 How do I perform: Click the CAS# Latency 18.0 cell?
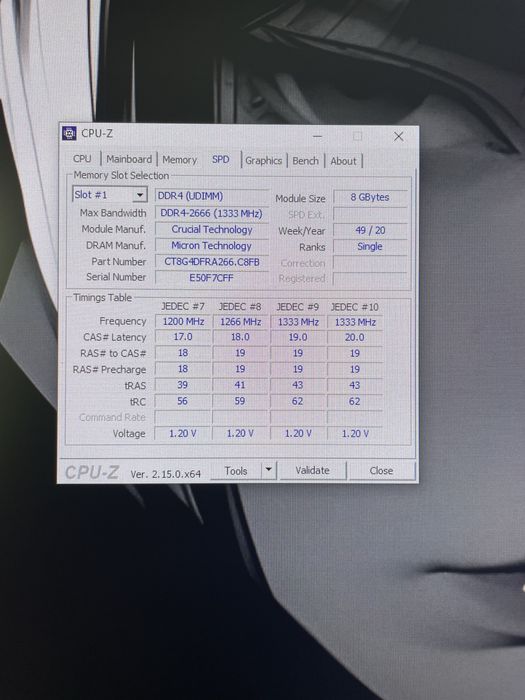240,337
